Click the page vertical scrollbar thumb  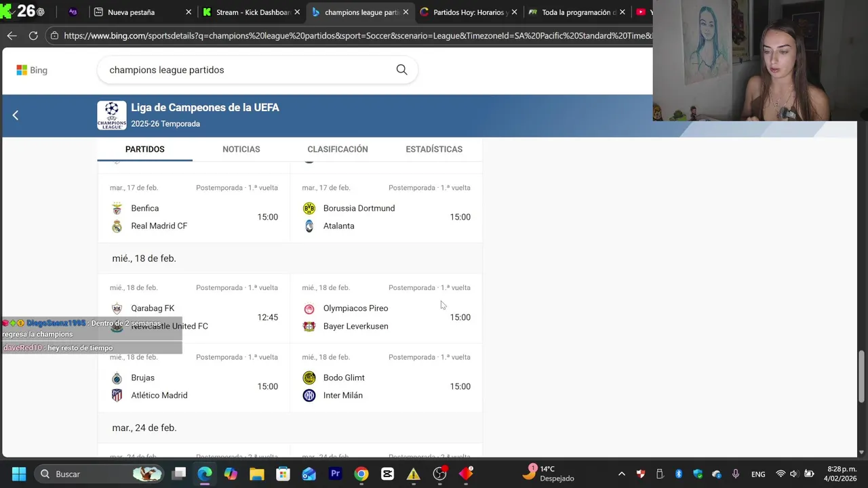(861, 377)
